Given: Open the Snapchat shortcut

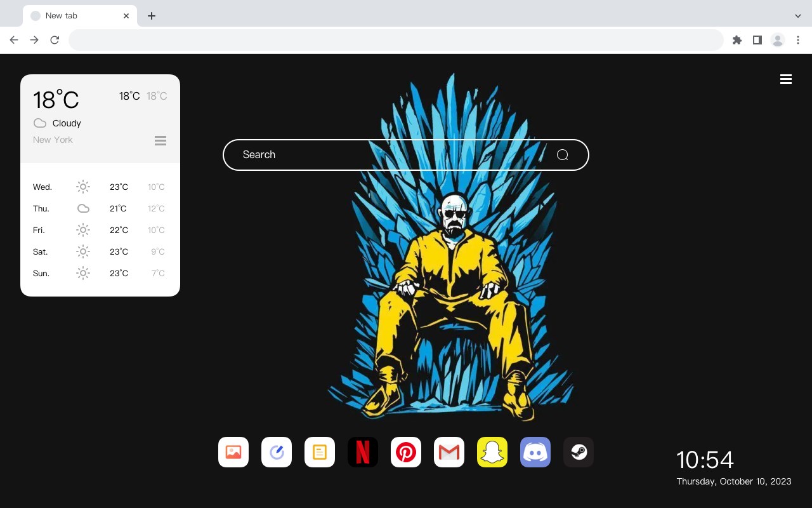Looking at the screenshot, I should click(492, 452).
